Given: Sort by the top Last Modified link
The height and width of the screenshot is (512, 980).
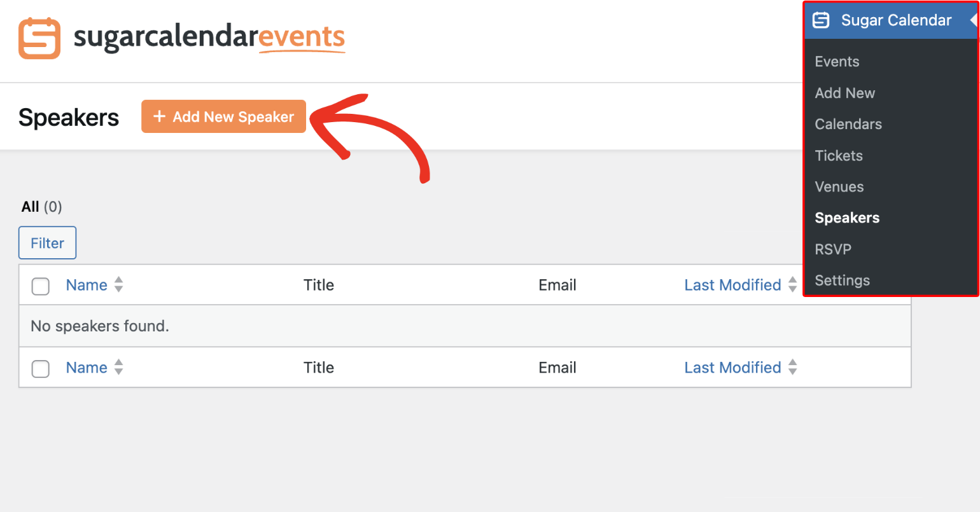Looking at the screenshot, I should [732, 285].
